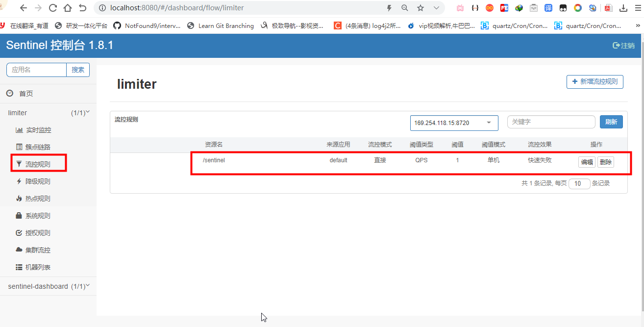Collapse the limiter app chevron
This screenshot has height=327, width=644.
pos(88,112)
